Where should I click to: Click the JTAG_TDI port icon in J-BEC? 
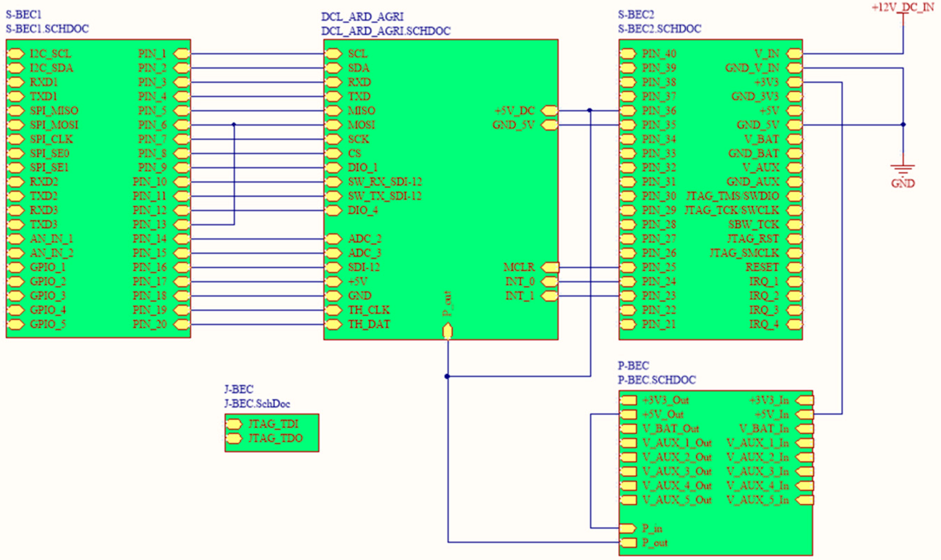tap(234, 424)
